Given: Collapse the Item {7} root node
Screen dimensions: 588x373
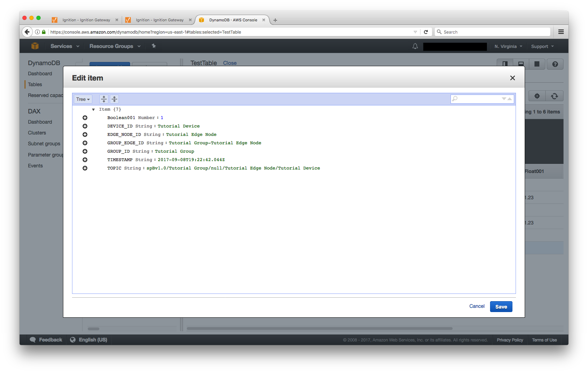Looking at the screenshot, I should [93, 110].
